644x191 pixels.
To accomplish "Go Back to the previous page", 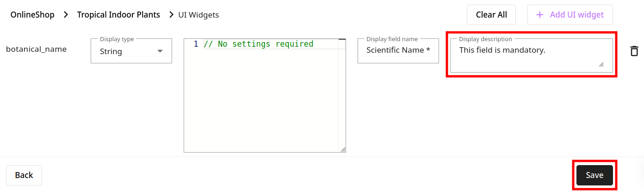I will pyautogui.click(x=24, y=175).
